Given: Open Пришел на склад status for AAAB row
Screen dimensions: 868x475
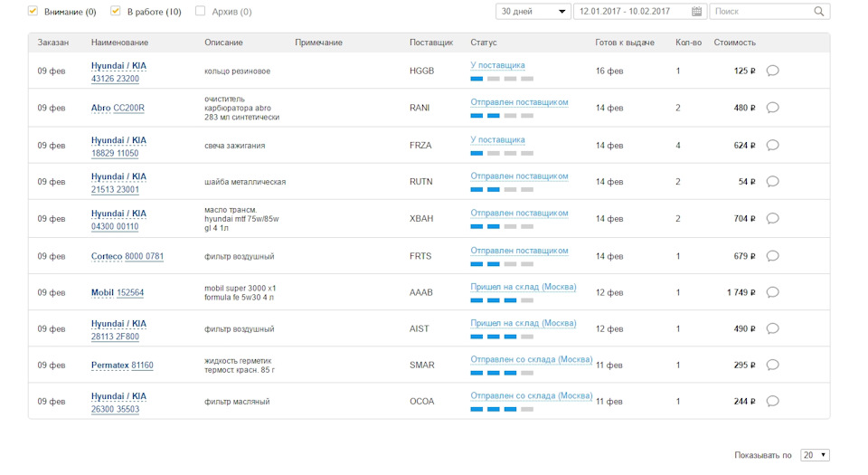Looking at the screenshot, I should coord(524,287).
